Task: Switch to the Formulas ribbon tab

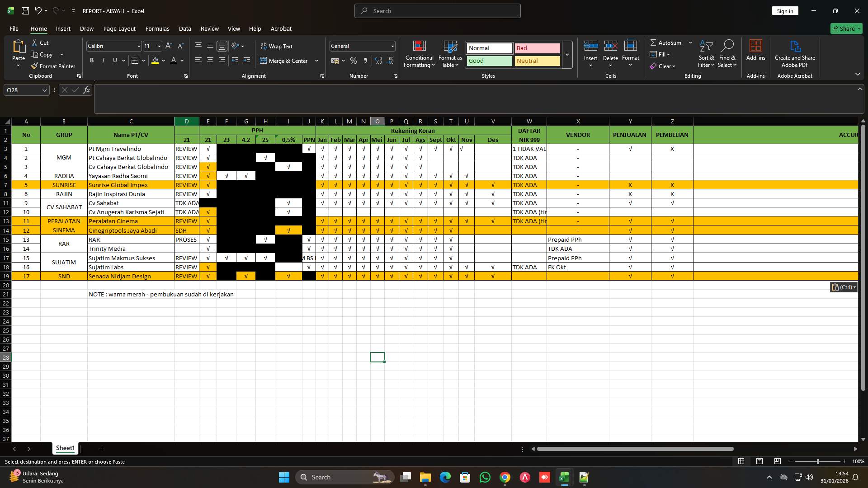Action: click(x=157, y=28)
